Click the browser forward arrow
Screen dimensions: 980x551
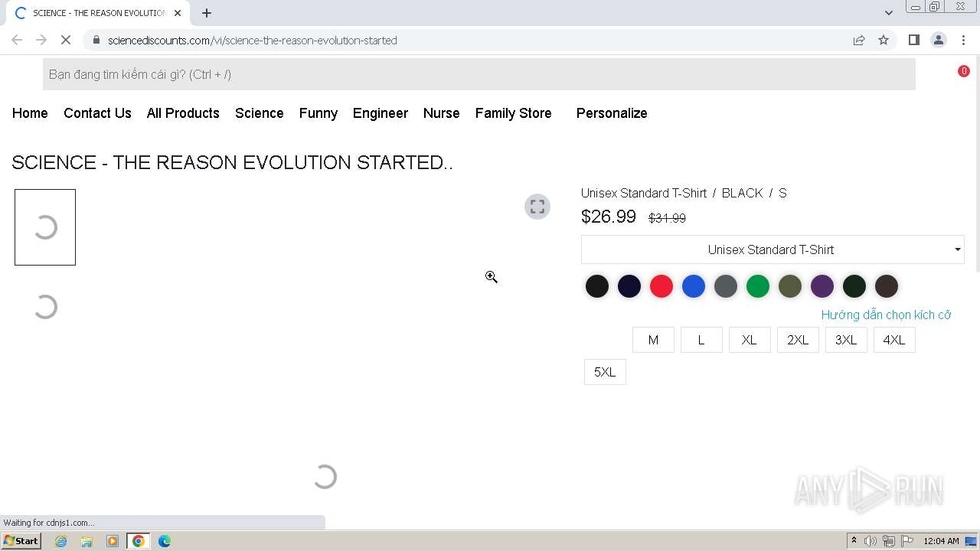tap(41, 40)
